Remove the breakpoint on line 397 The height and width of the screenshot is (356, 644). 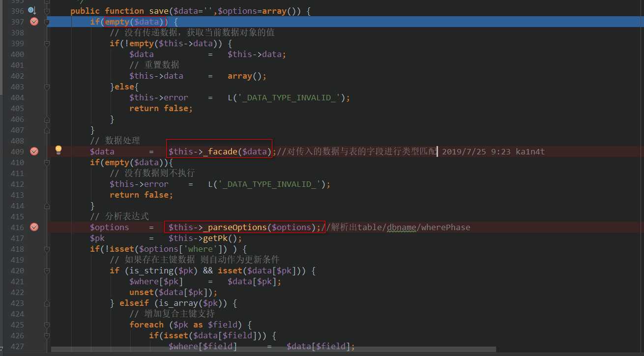pos(34,22)
